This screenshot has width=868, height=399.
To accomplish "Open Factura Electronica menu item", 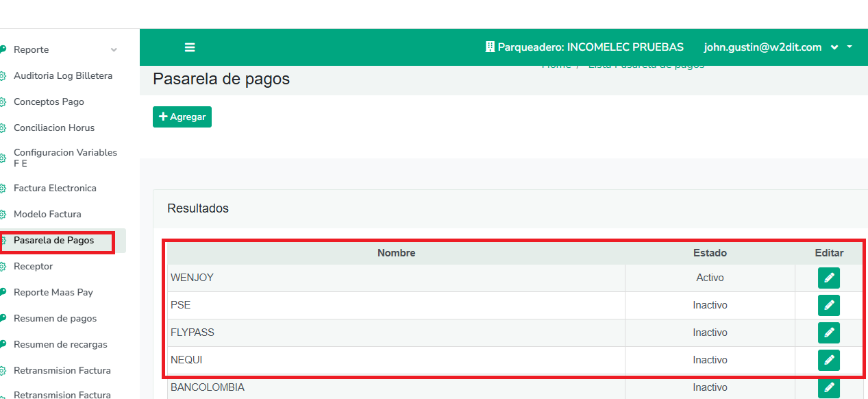I will (x=55, y=189).
